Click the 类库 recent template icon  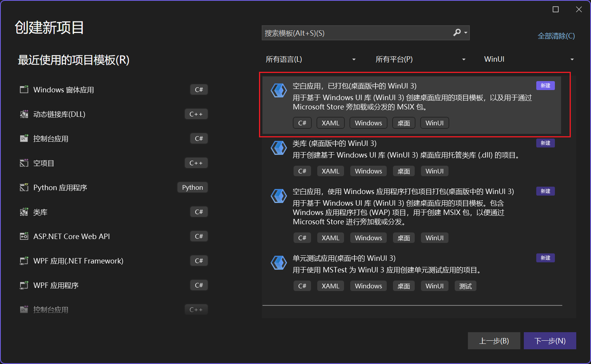click(24, 212)
